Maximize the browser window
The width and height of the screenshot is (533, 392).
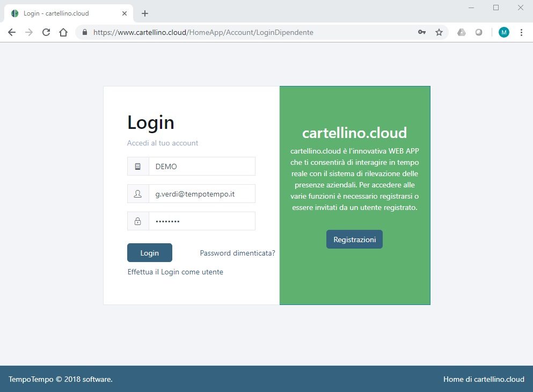496,8
